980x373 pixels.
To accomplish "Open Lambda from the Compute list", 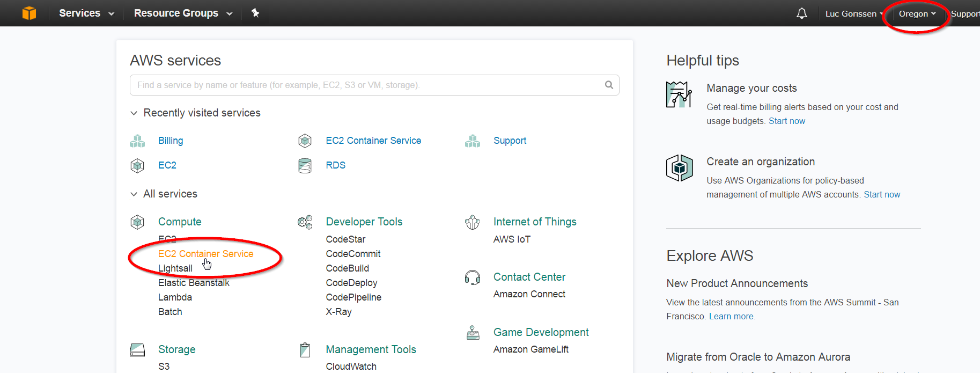I will point(175,297).
